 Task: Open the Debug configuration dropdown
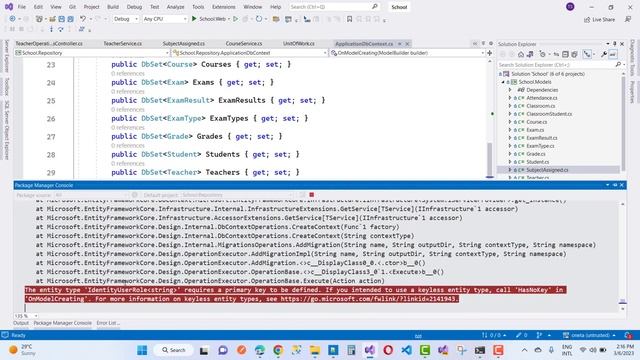(125, 19)
